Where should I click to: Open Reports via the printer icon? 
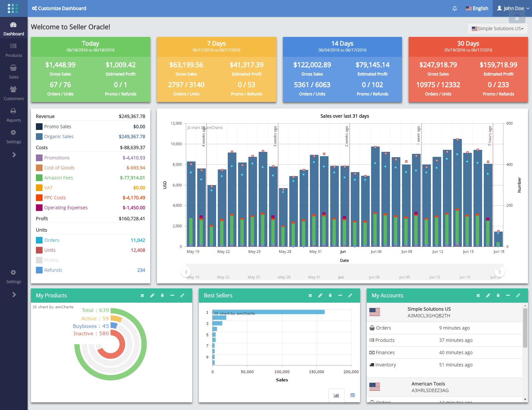14,115
